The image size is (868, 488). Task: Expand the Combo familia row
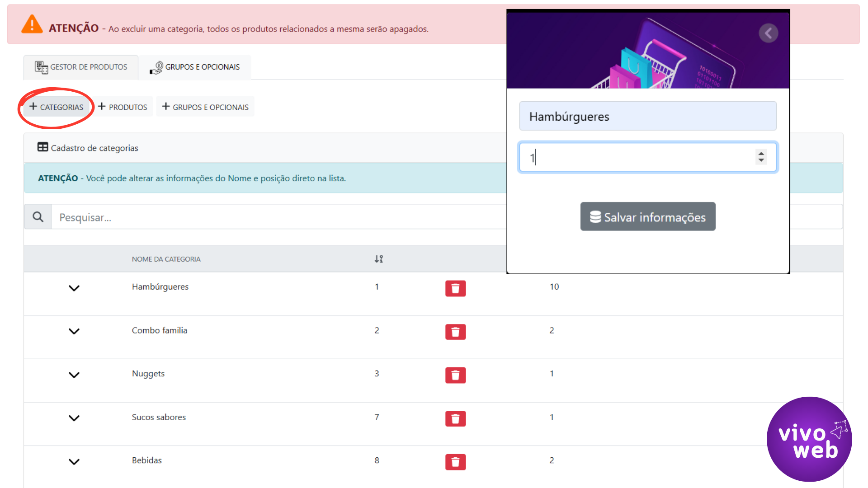point(74,331)
